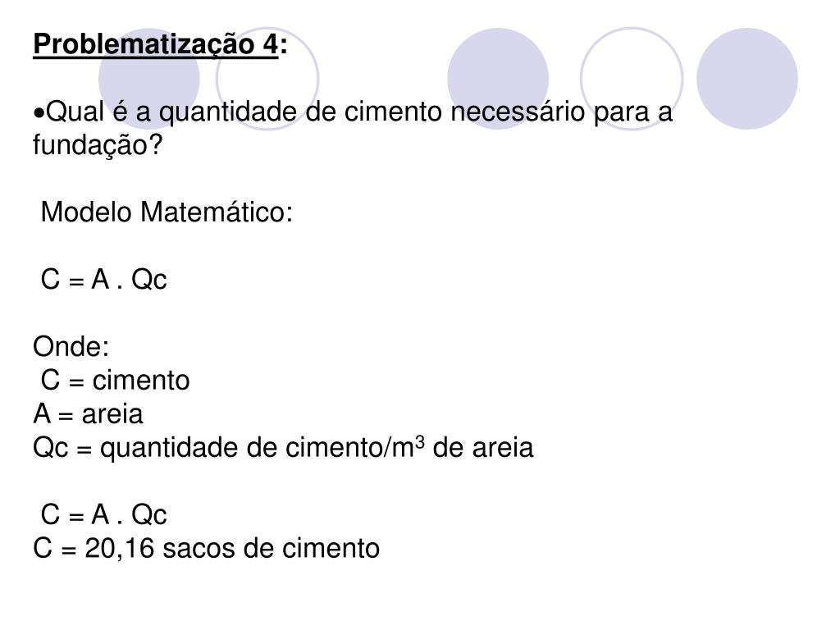
Task: Click the 'Problematização 4' underlined heading
Action: click(156, 44)
